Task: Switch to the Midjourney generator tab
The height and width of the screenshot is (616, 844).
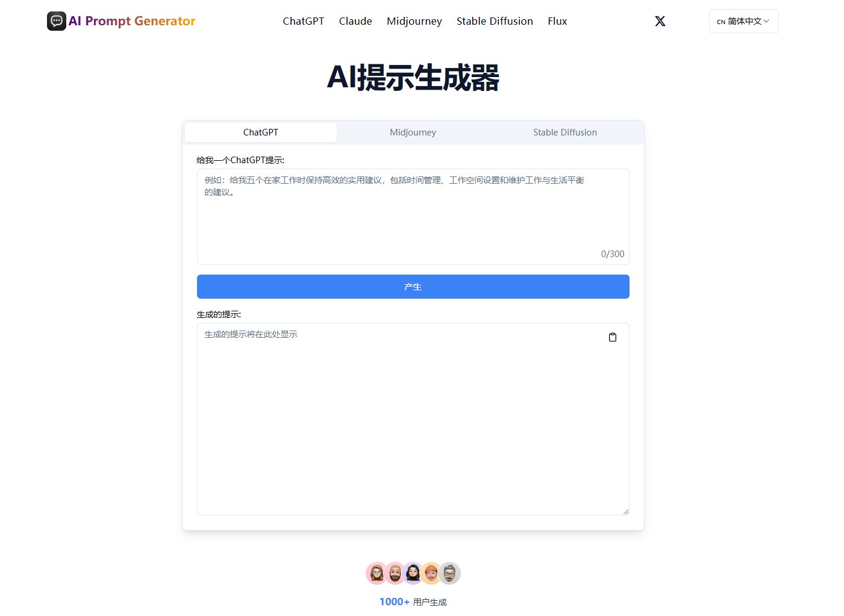Action: tap(413, 132)
